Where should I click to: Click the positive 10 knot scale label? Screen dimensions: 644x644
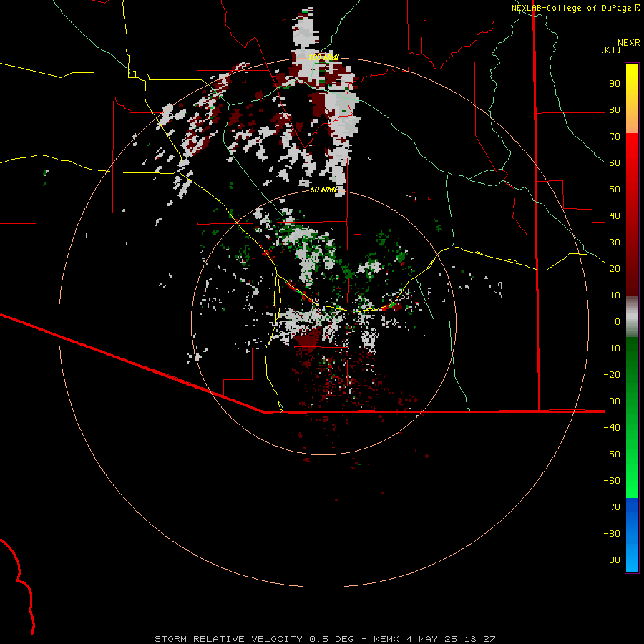coord(615,296)
